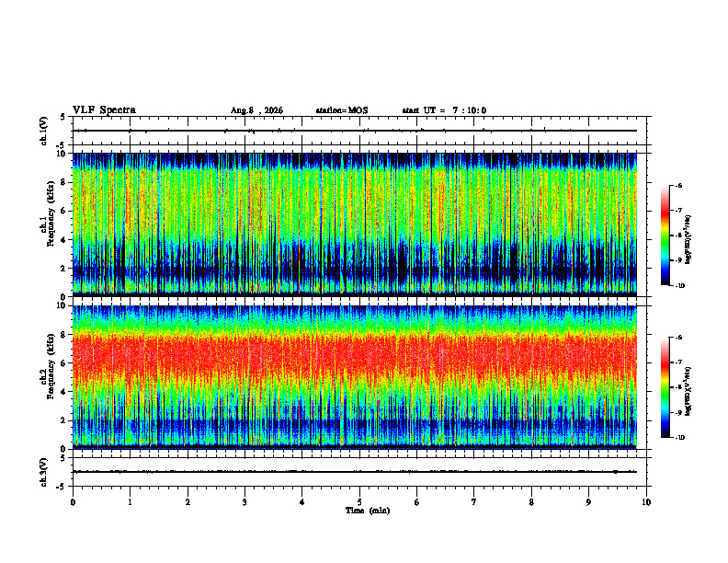The height and width of the screenshot is (563, 728).
Task: Click inside the ch.2 spectrogram panel
Action: (x=355, y=377)
